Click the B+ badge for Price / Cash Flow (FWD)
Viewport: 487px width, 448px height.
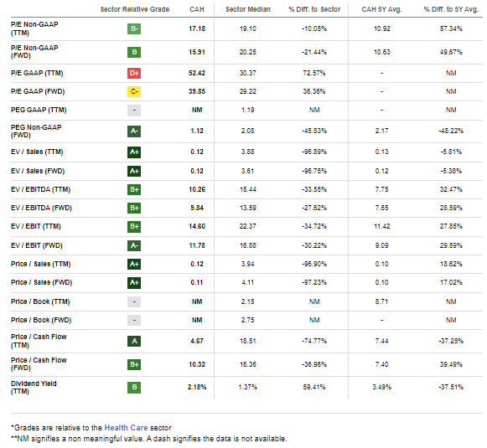click(134, 364)
